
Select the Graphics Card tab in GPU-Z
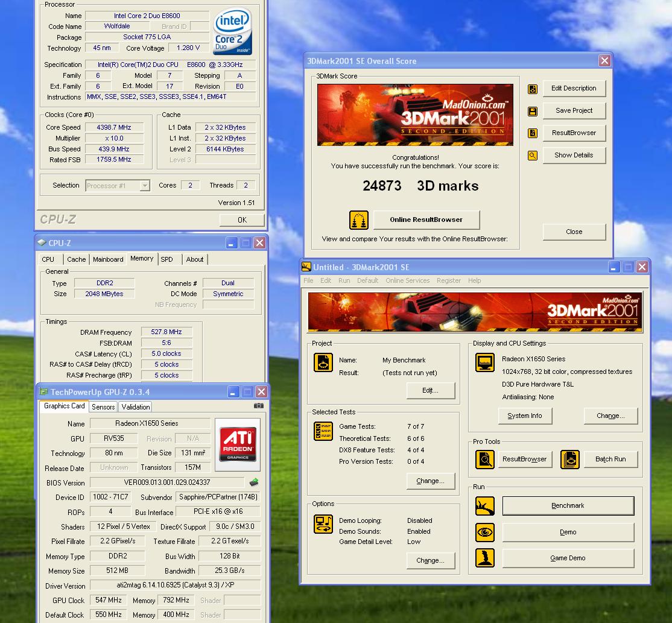[65, 406]
